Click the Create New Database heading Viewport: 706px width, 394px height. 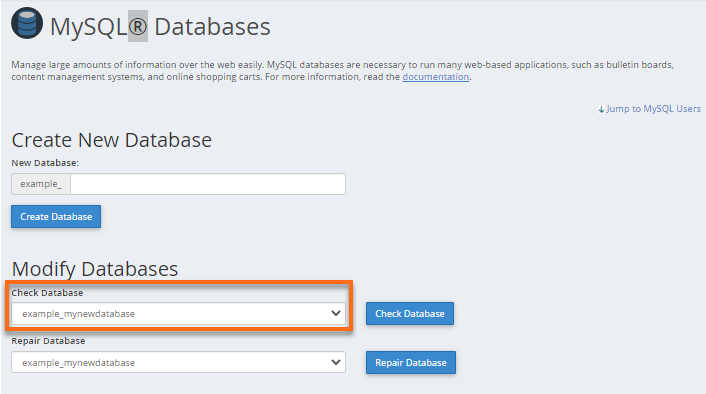[x=112, y=140]
